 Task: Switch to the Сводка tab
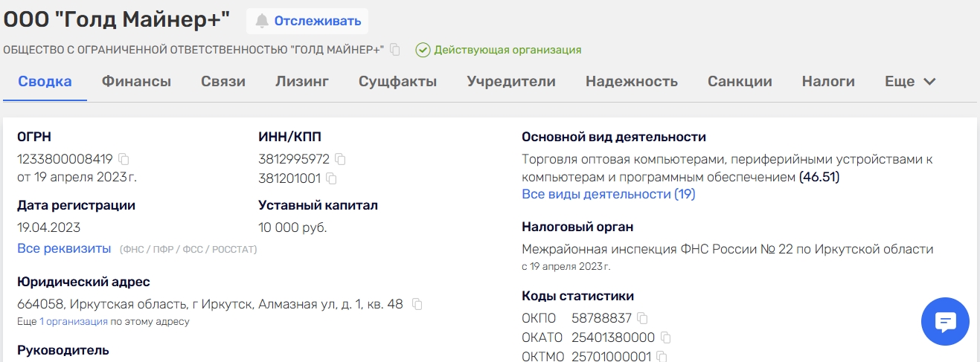pyautogui.click(x=45, y=82)
